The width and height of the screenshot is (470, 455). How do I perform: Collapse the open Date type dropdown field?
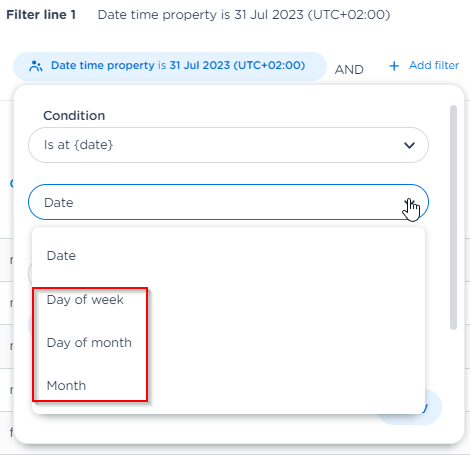pyautogui.click(x=228, y=202)
